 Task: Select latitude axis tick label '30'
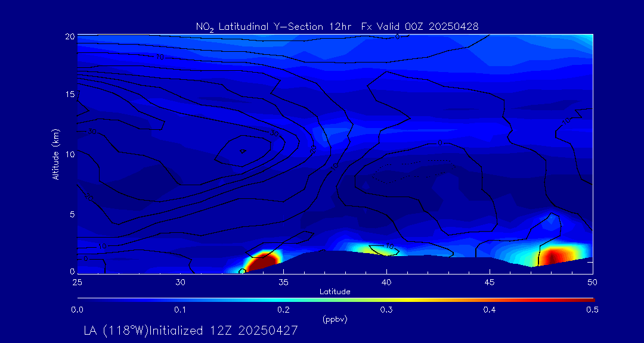[x=180, y=282]
